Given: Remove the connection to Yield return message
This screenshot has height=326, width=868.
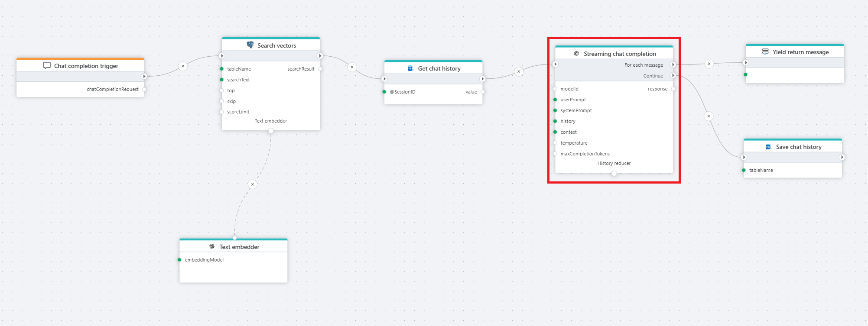Looking at the screenshot, I should click(709, 64).
